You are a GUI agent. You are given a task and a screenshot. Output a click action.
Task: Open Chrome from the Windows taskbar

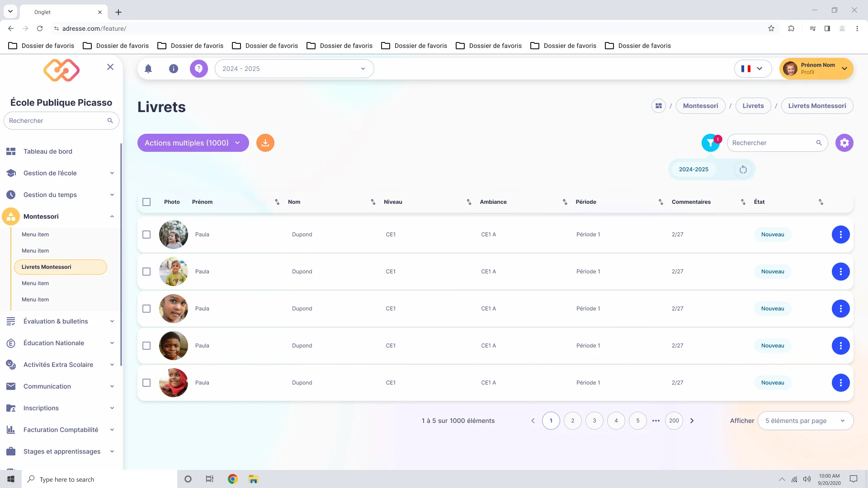click(233, 479)
